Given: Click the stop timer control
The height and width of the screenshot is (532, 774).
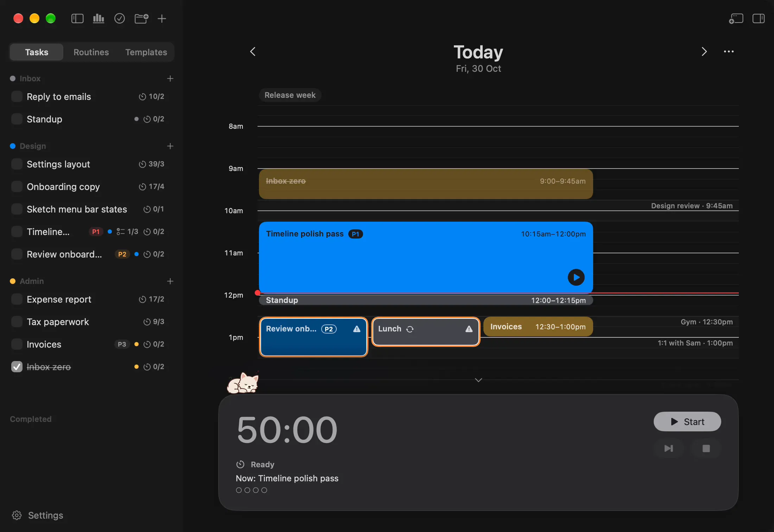Looking at the screenshot, I should click(706, 448).
